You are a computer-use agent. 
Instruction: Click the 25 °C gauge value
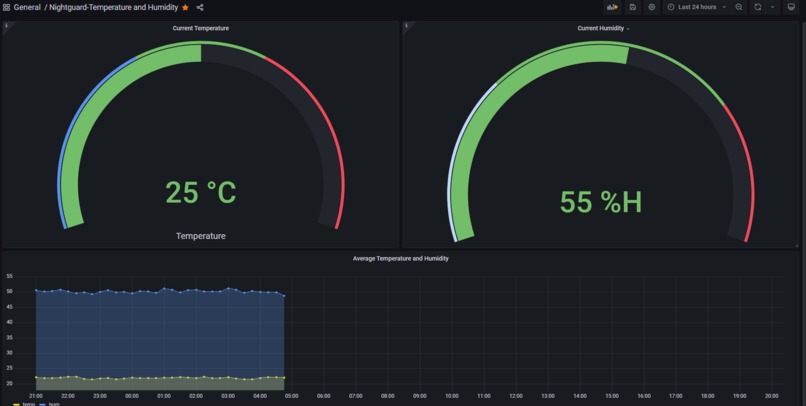pyautogui.click(x=200, y=193)
